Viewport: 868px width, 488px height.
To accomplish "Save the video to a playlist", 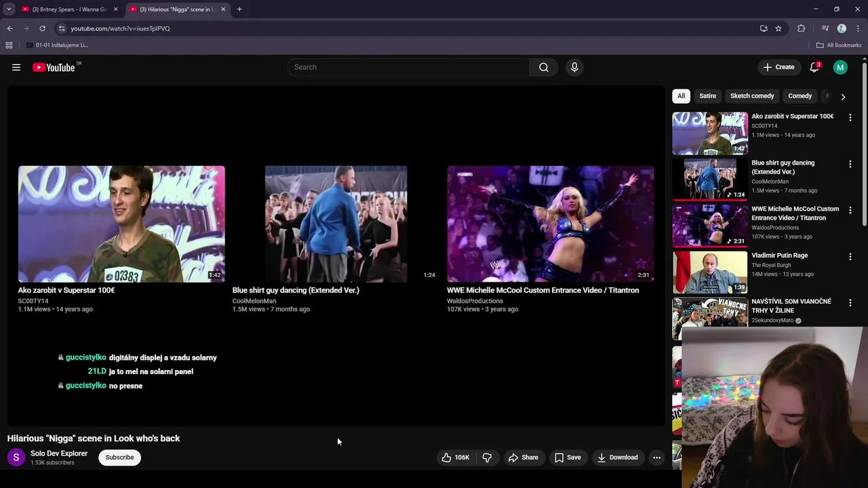I will click(568, 457).
